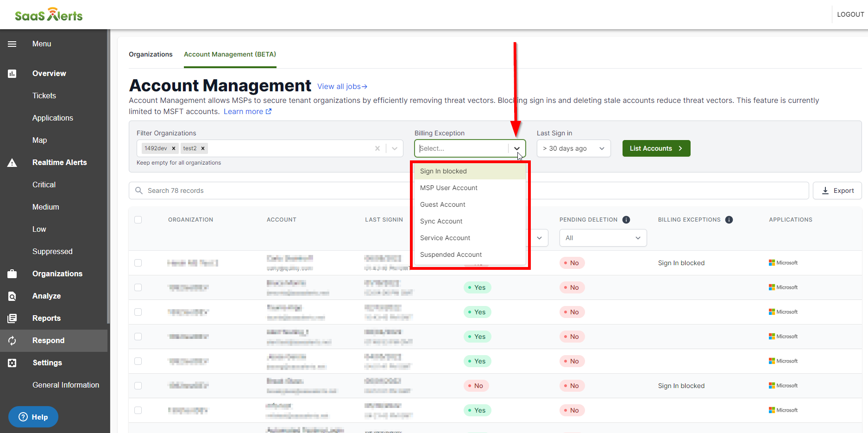
Task: Switch to Account Management (BETA) tab
Action: [x=230, y=54]
